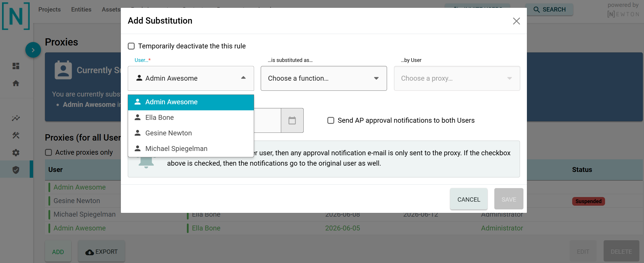This screenshot has height=263, width=644.
Task: Select Admin Awesome in the user list
Action: [191, 102]
